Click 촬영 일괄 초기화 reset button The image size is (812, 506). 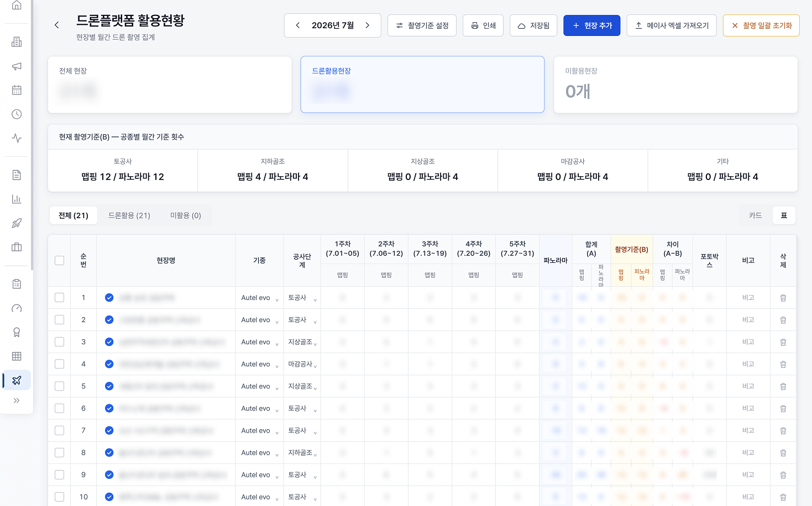(x=761, y=25)
